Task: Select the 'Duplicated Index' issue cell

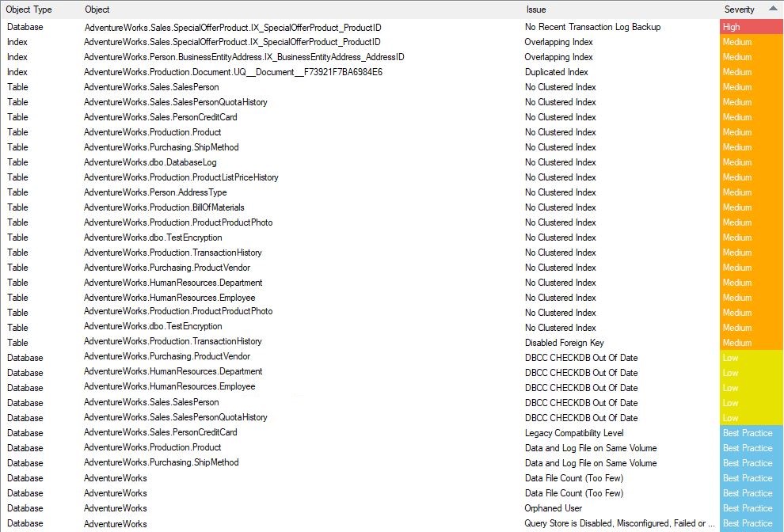Action: 557,72
